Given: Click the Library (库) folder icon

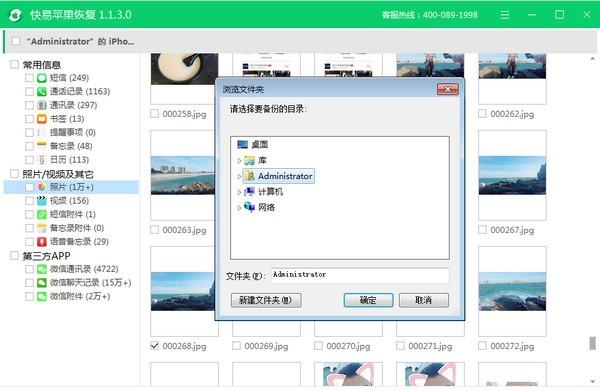Looking at the screenshot, I should click(249, 160).
